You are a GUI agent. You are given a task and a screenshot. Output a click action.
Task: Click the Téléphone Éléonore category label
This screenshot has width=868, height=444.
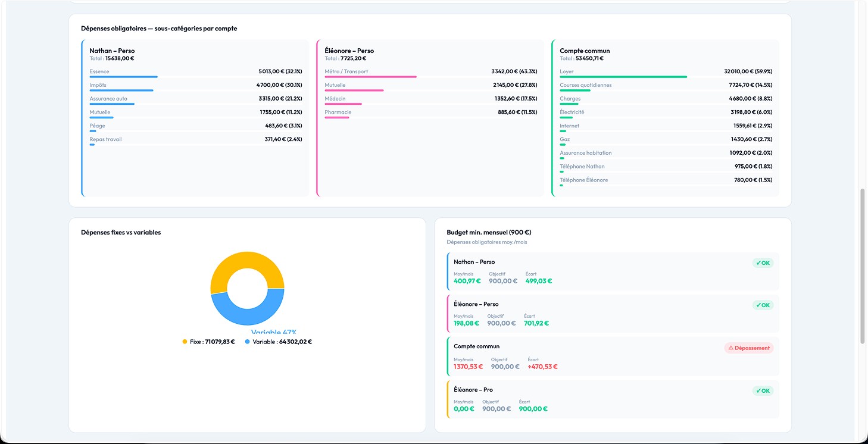(x=583, y=180)
